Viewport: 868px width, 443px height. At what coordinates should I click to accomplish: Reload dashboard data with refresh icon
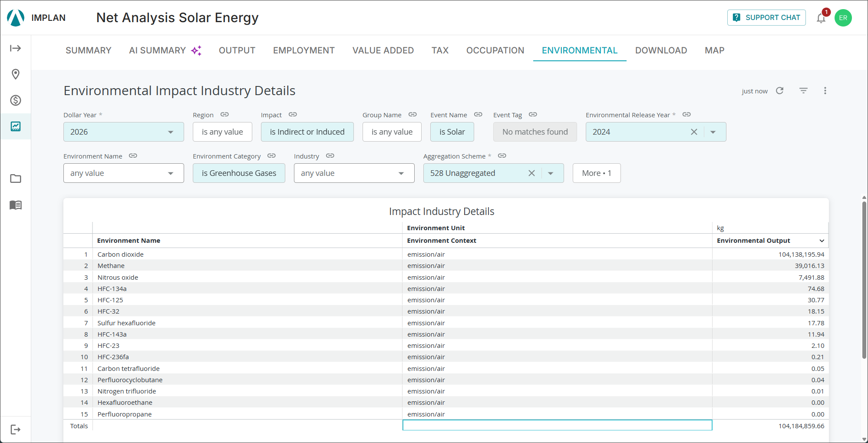click(x=780, y=91)
